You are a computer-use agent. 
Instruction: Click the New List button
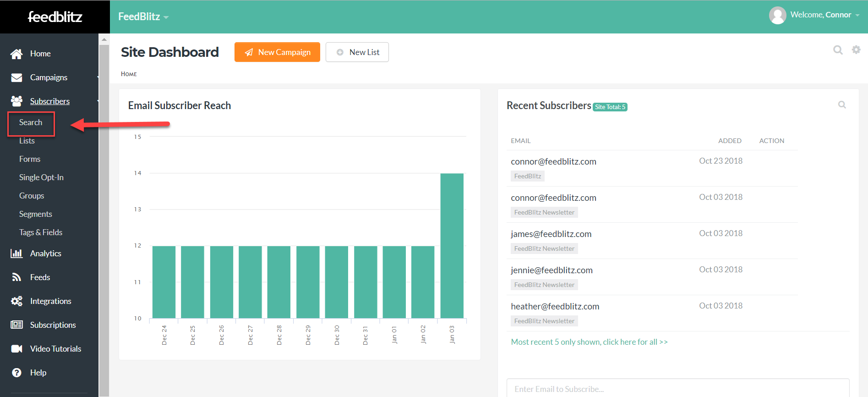pyautogui.click(x=357, y=52)
